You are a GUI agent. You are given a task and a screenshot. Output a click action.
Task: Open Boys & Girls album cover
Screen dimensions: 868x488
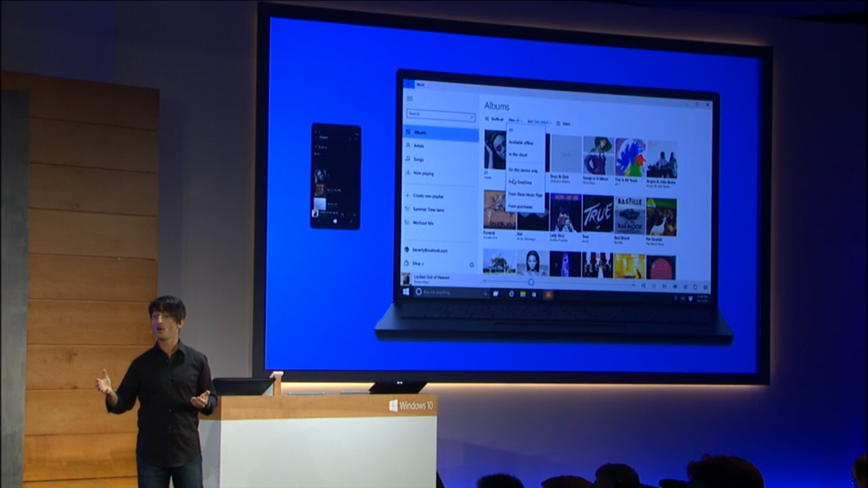566,154
